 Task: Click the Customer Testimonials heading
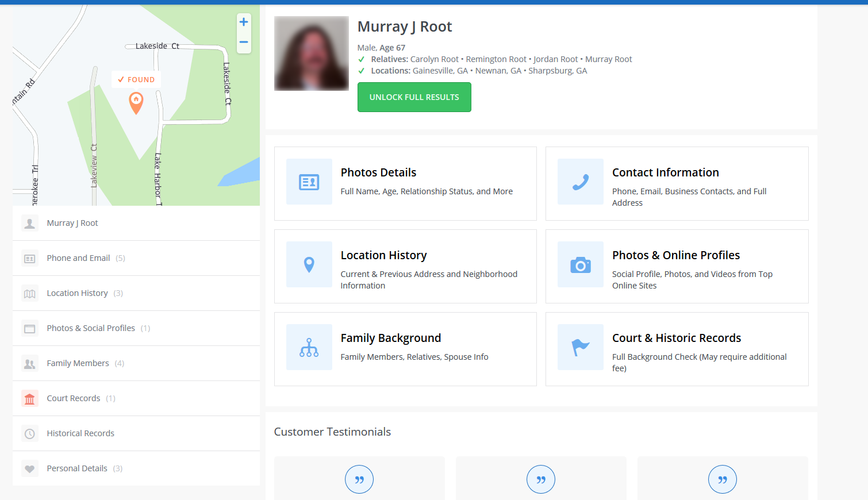pos(332,432)
